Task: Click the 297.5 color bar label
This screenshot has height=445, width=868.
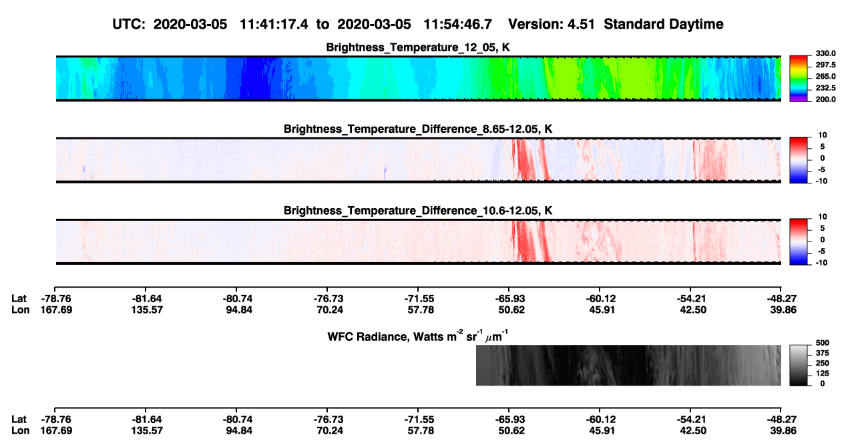Action: (825, 65)
